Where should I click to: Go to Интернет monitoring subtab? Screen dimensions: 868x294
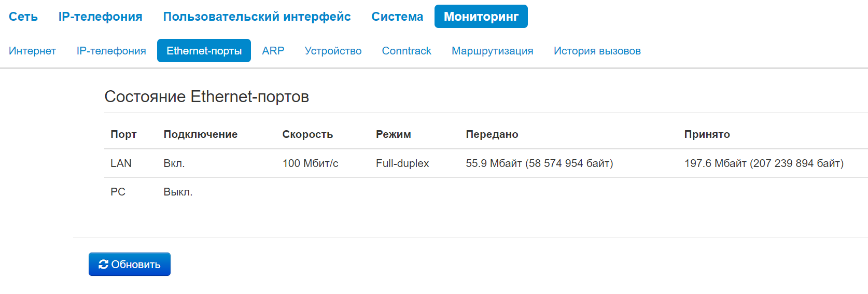[x=32, y=51]
